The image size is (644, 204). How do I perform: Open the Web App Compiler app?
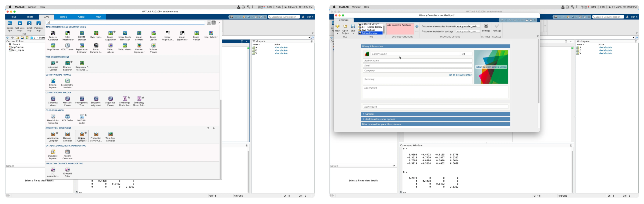[x=110, y=137]
